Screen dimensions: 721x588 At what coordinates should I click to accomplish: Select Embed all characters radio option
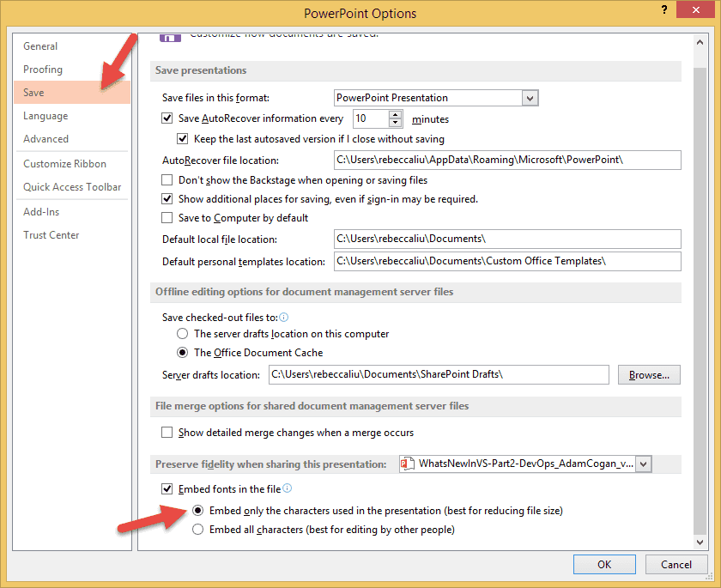click(198, 530)
